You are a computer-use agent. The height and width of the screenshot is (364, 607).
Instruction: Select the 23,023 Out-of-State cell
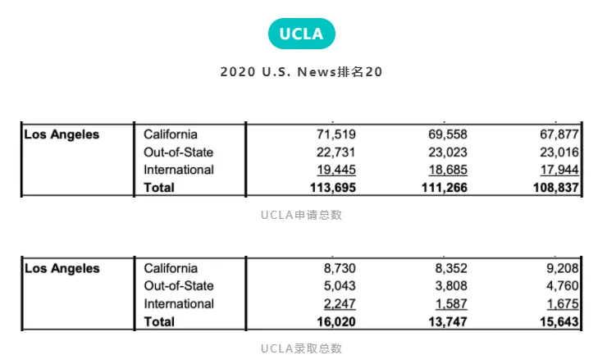[x=448, y=152]
